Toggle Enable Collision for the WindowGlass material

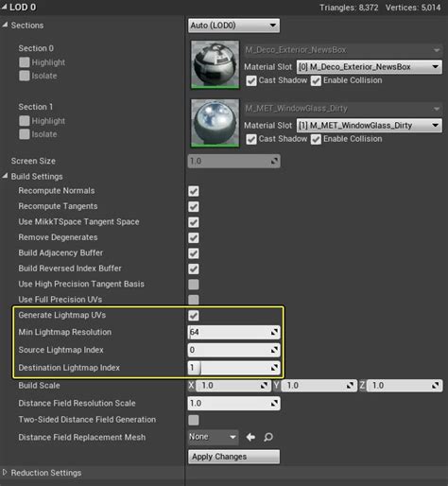click(316, 139)
